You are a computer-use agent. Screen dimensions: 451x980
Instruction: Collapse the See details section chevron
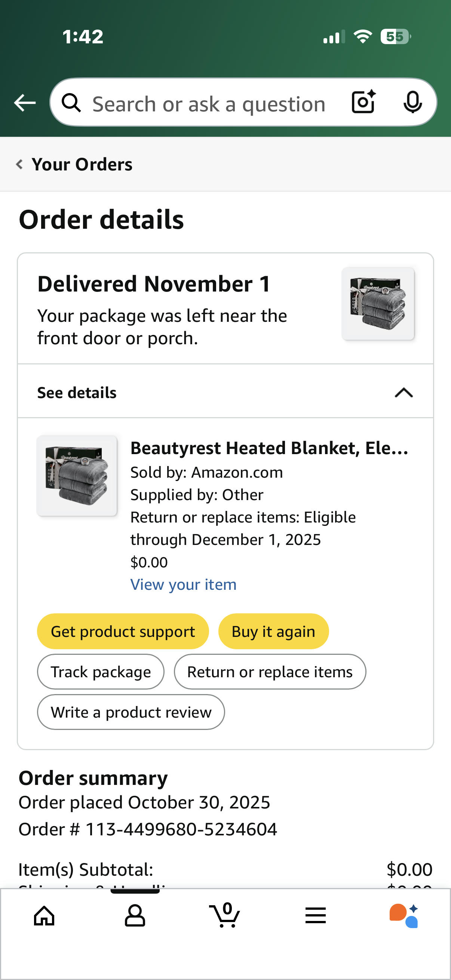point(404,392)
